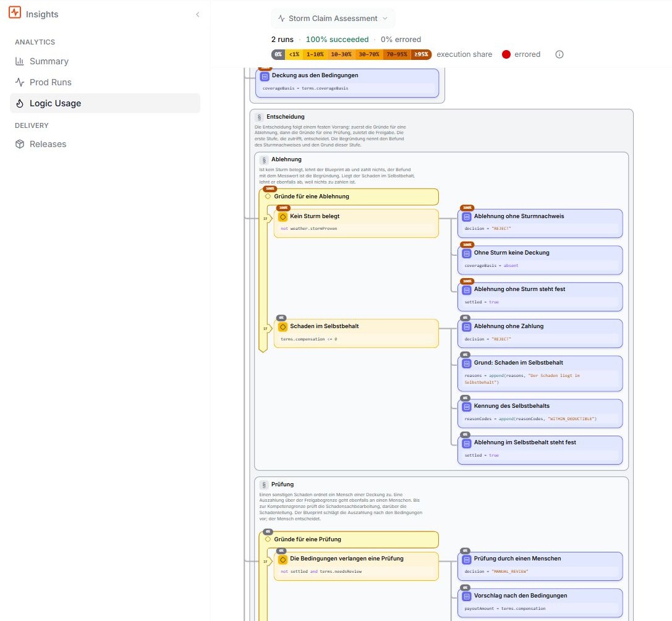Select the Deckung aus den Bedingungen node
Viewport: 672px width, 621px height.
(347, 83)
